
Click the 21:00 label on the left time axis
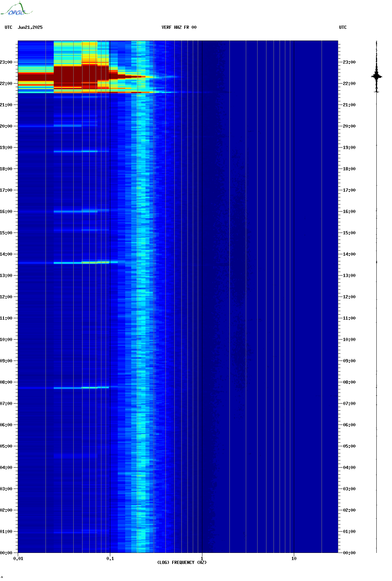[x=6, y=105]
